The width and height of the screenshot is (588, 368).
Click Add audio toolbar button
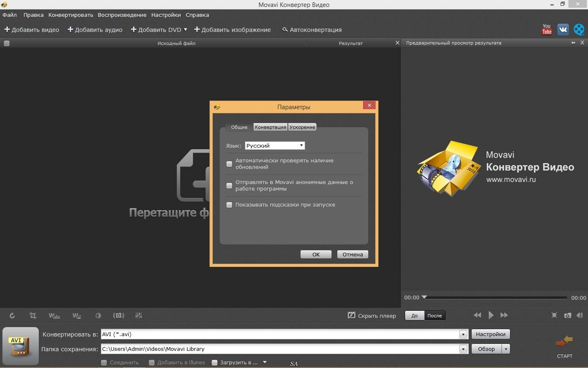pos(95,29)
